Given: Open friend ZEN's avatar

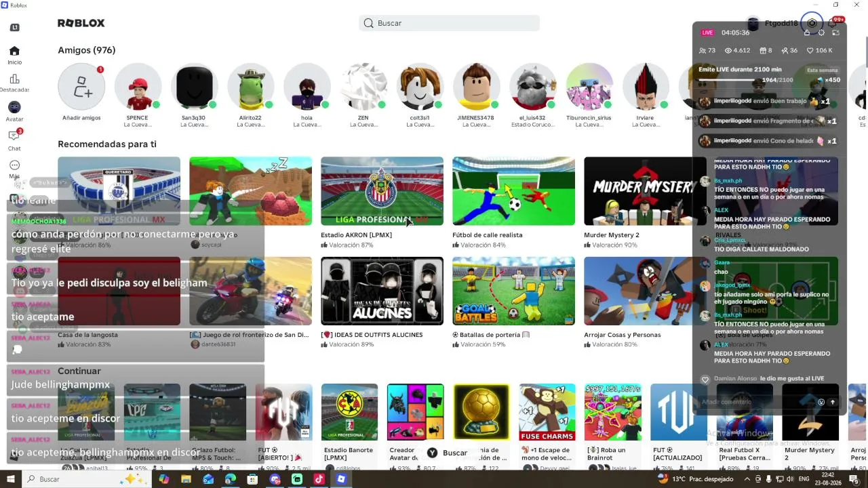Looking at the screenshot, I should [363, 87].
